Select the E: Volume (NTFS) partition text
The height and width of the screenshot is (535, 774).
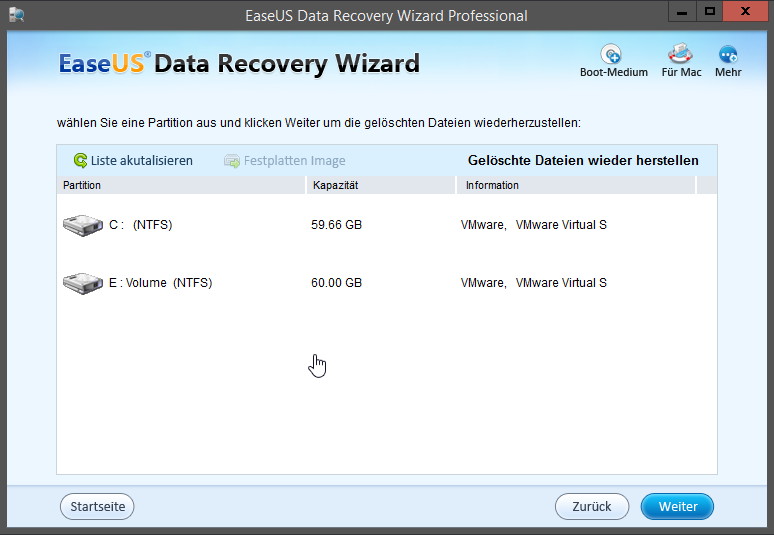pyautogui.click(x=160, y=283)
